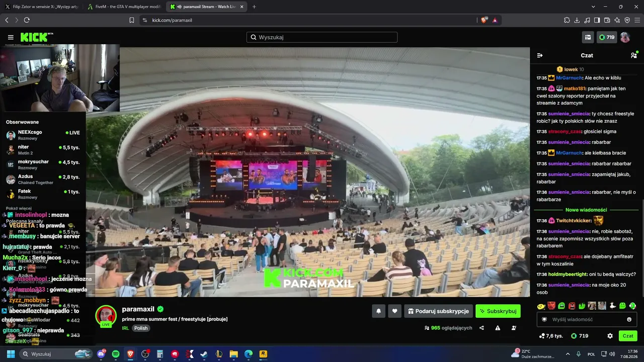This screenshot has height=362, width=644.
Task: Open the Brave VPN shield icon
Action: point(627,20)
